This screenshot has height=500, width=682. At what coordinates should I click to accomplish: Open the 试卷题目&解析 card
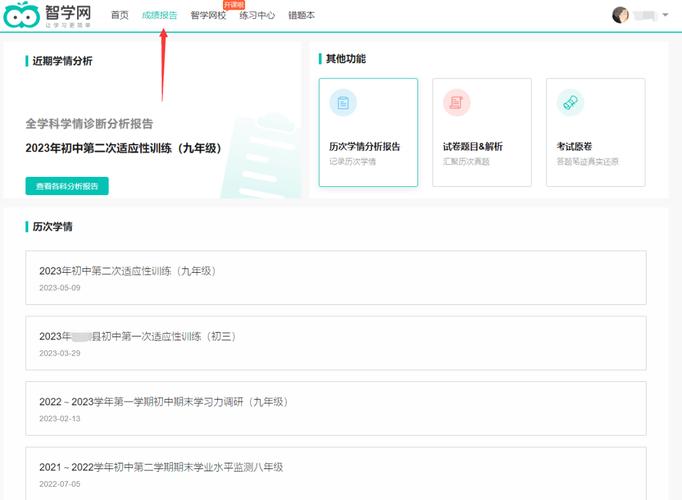(481, 132)
